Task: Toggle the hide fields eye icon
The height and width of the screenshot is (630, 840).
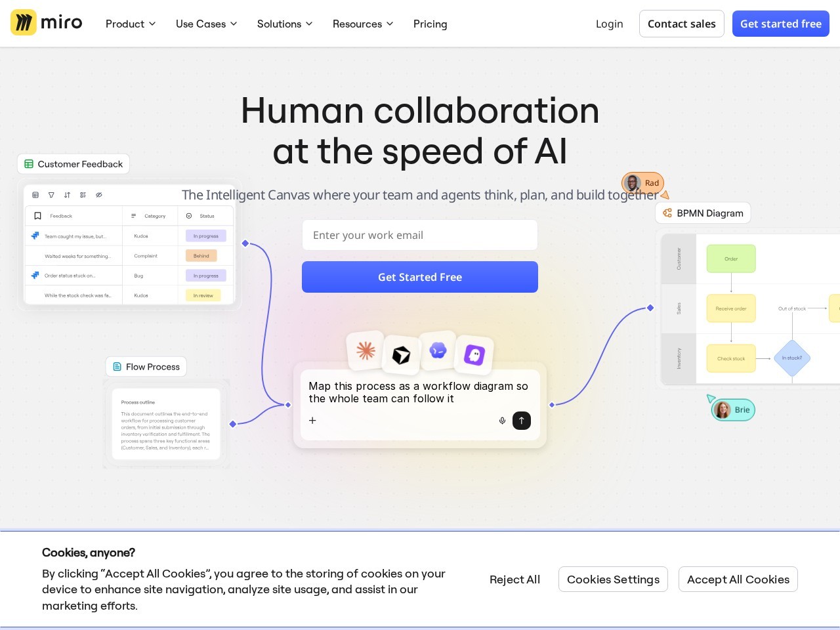Action: (99, 195)
